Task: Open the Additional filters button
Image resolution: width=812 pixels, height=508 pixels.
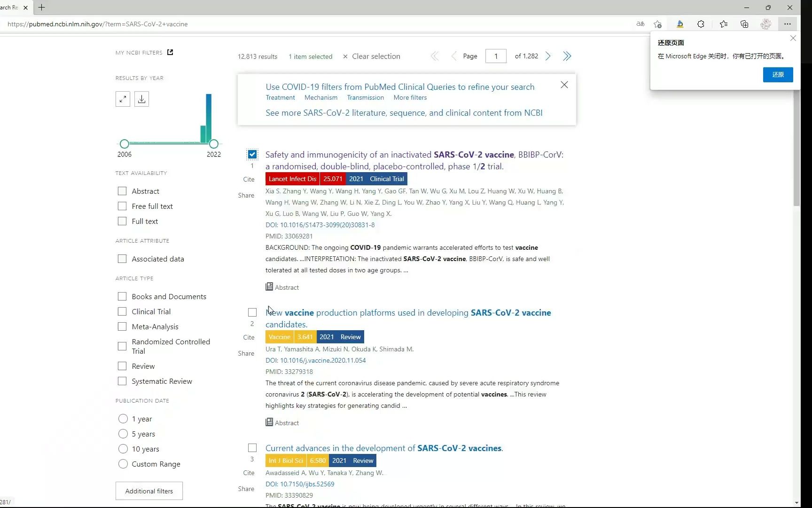Action: [x=149, y=491]
